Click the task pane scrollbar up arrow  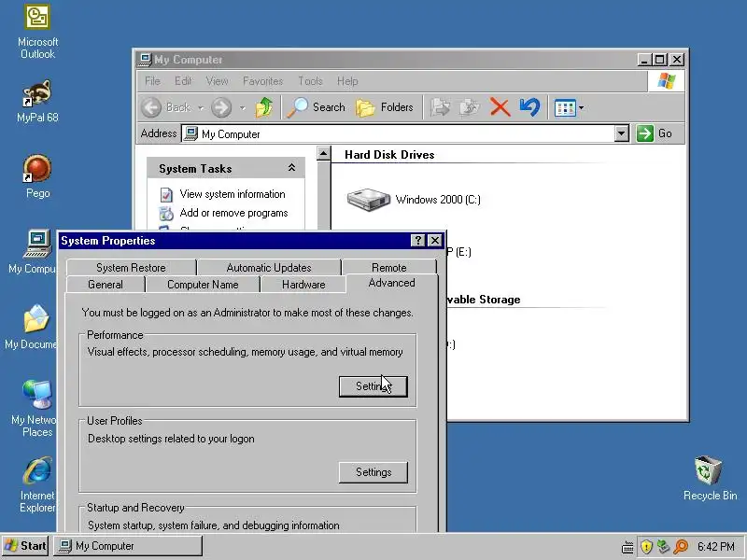[323, 153]
